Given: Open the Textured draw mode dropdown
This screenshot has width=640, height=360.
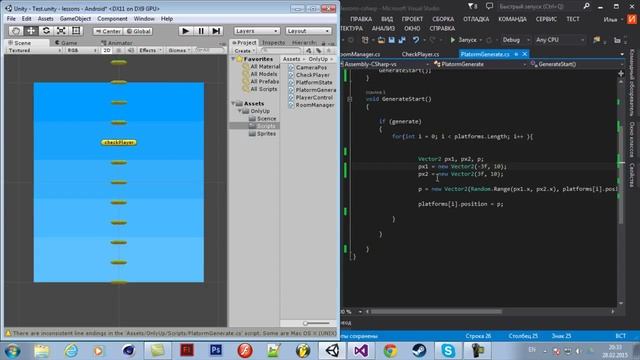Looking at the screenshot, I should pos(34,50).
